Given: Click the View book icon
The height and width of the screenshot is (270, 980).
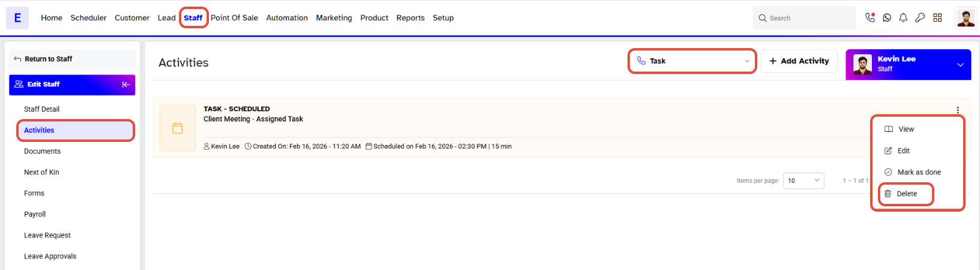Looking at the screenshot, I should 889,129.
